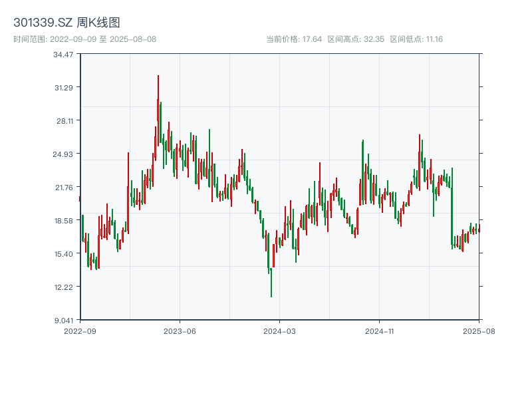Click y-axis value 18.58
The image size is (532, 399).
[x=64, y=221]
